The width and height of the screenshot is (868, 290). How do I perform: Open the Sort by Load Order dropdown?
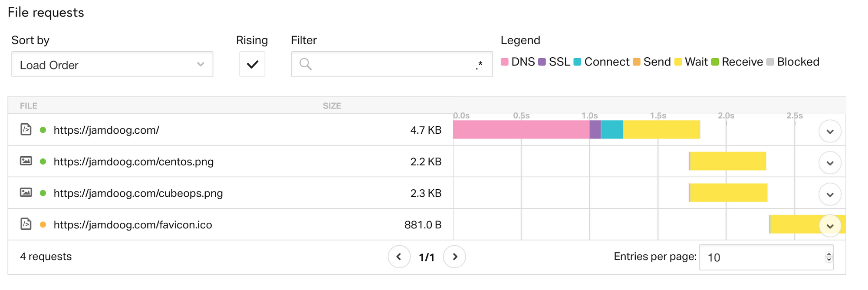click(x=112, y=64)
